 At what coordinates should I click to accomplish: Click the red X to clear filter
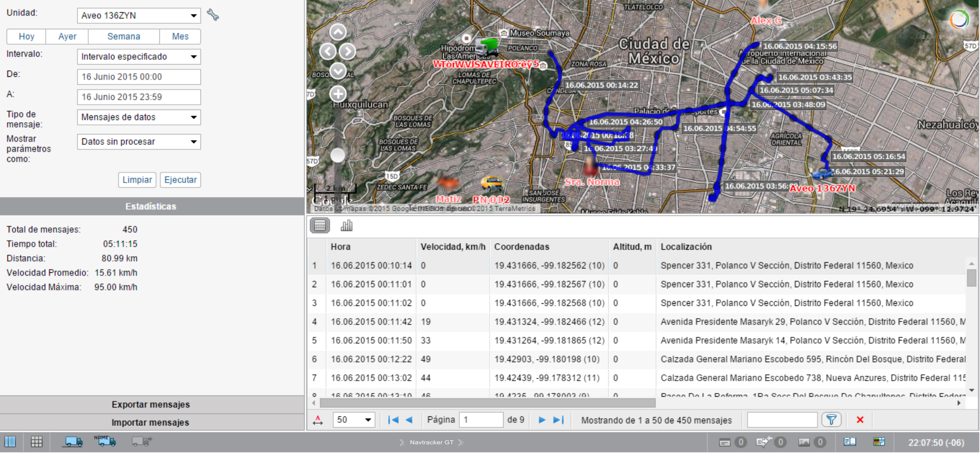860,420
